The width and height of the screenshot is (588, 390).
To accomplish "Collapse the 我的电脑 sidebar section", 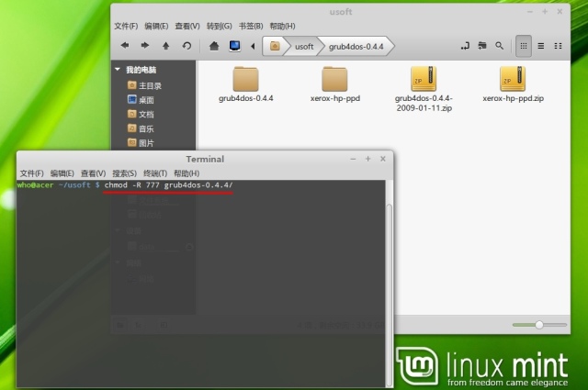I will click(x=118, y=70).
